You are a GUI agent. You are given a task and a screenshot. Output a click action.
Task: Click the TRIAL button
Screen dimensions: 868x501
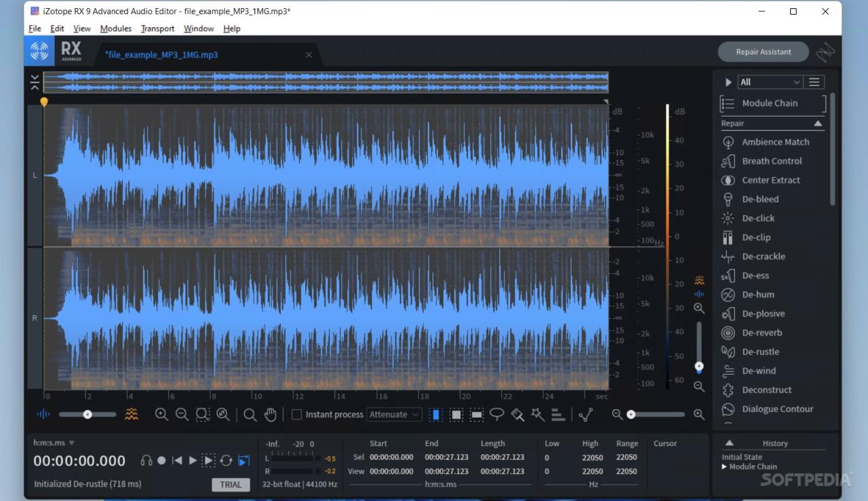tap(231, 484)
